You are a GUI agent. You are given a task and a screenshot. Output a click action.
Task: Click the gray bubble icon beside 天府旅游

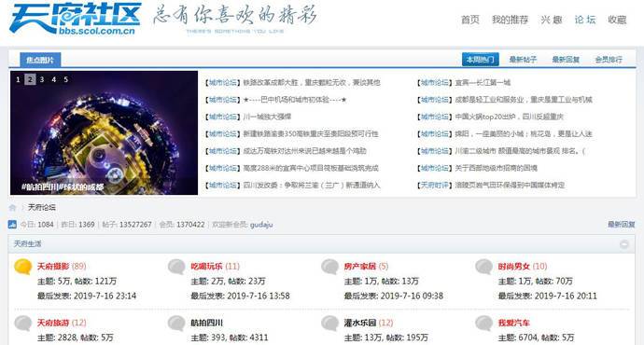pyautogui.click(x=23, y=324)
